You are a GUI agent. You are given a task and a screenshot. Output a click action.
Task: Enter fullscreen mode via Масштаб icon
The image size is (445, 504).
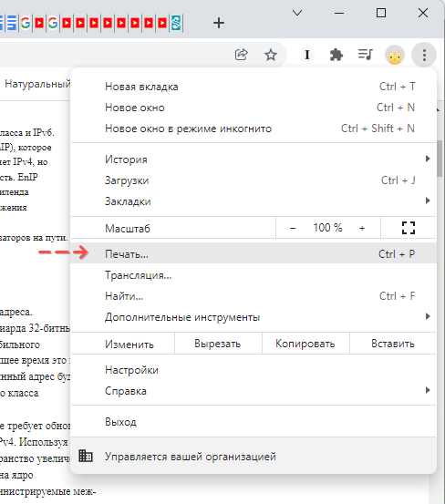pyautogui.click(x=409, y=228)
